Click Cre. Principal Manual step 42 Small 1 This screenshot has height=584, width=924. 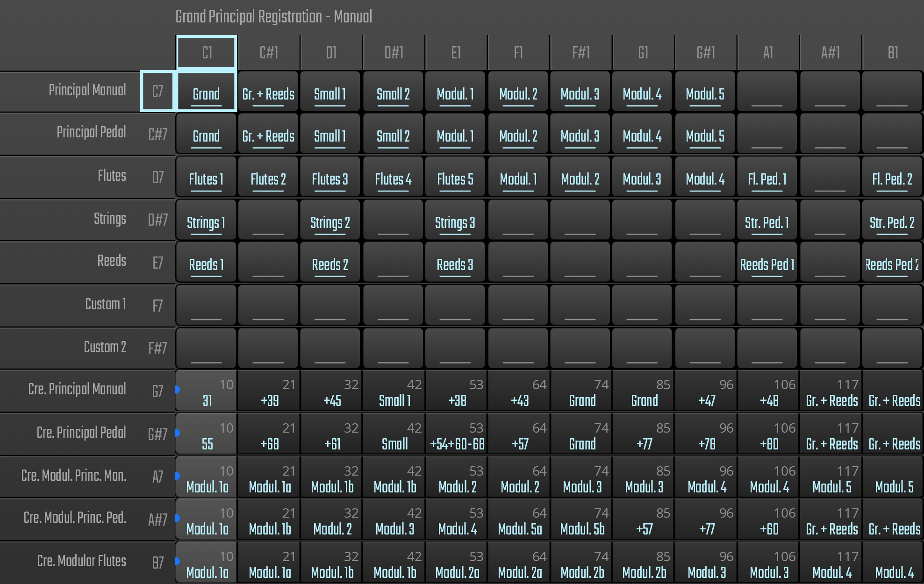394,392
